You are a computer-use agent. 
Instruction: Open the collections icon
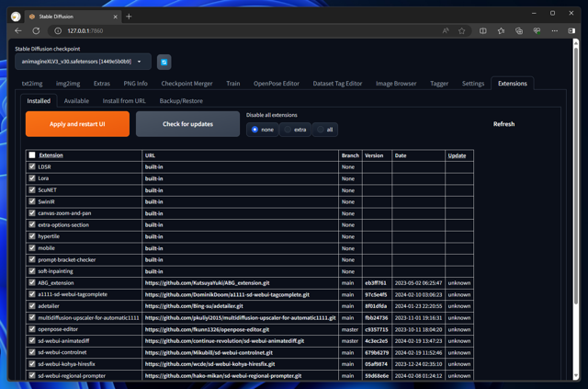pyautogui.click(x=519, y=30)
